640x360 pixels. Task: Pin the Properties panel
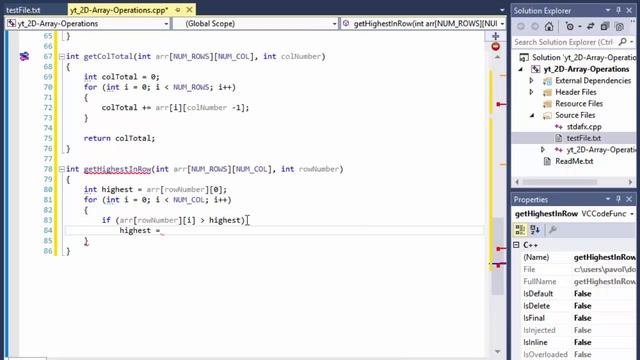tap(618, 199)
